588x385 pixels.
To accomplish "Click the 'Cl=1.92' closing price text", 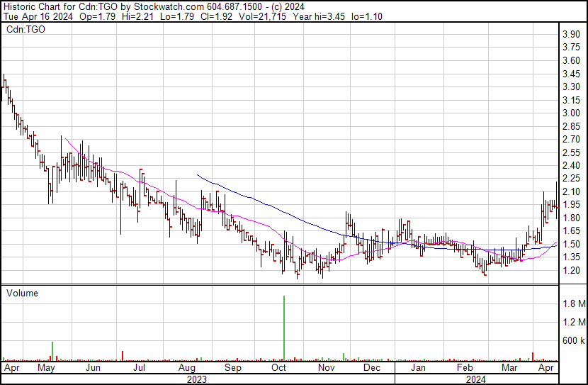I will pos(215,16).
